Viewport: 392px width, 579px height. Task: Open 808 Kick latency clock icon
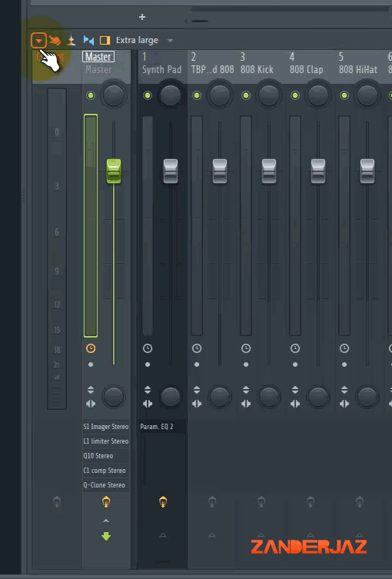pos(246,348)
